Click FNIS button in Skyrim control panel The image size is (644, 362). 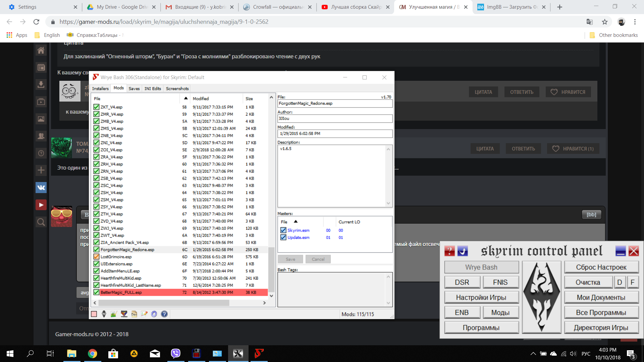pos(500,282)
